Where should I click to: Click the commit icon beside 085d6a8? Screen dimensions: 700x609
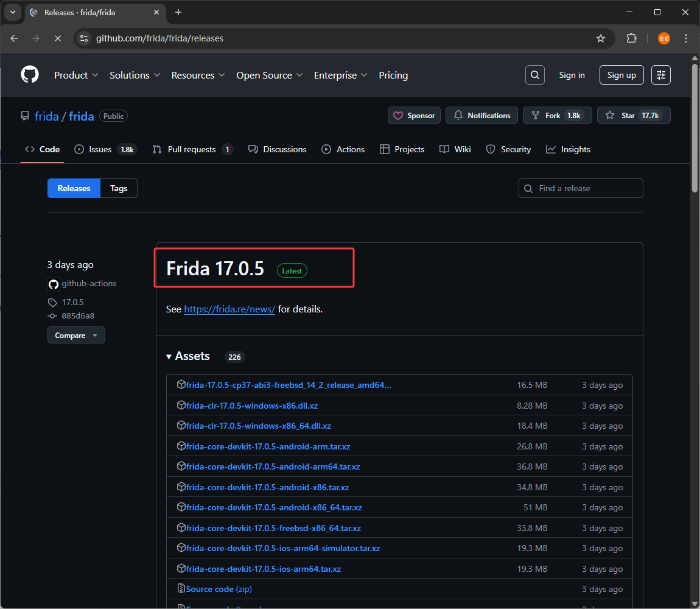pyautogui.click(x=52, y=316)
